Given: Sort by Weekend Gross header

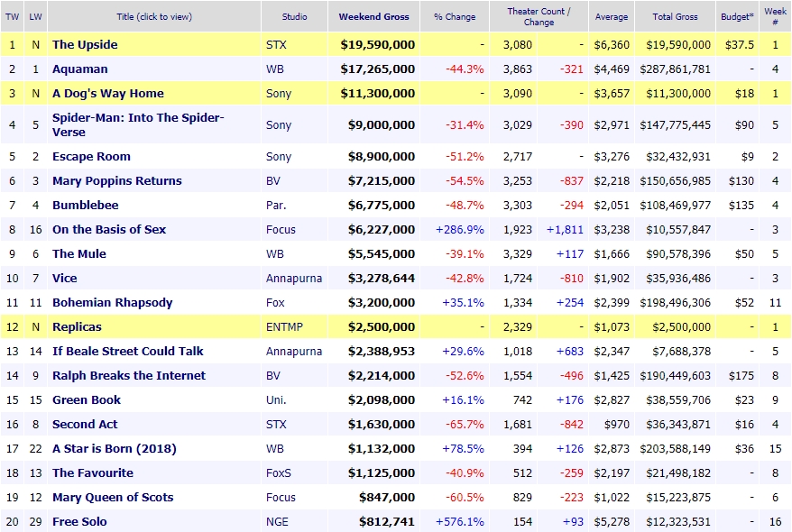Looking at the screenshot, I should [373, 16].
